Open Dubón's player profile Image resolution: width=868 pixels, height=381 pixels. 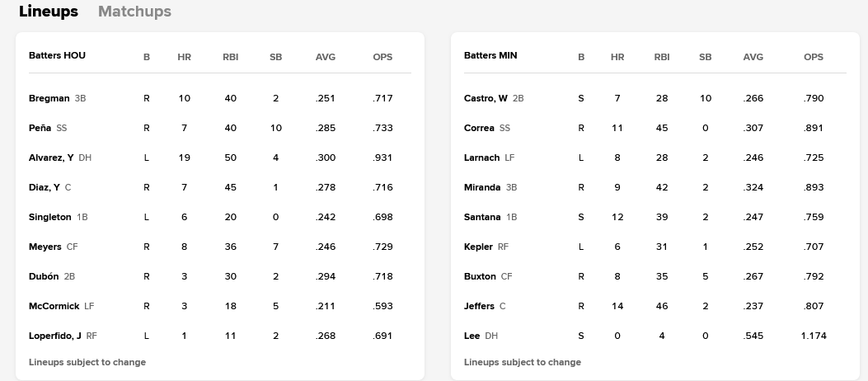tap(44, 276)
